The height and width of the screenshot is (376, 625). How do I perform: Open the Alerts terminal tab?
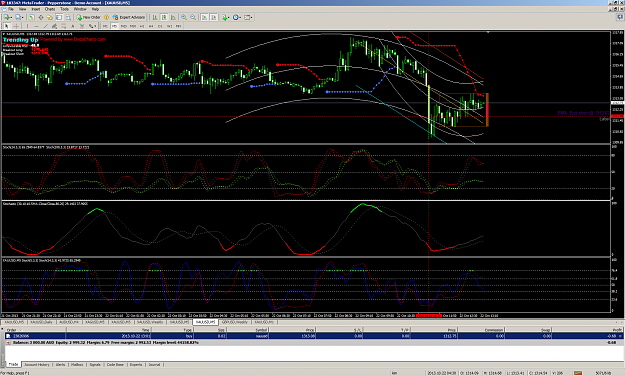[x=60, y=364]
